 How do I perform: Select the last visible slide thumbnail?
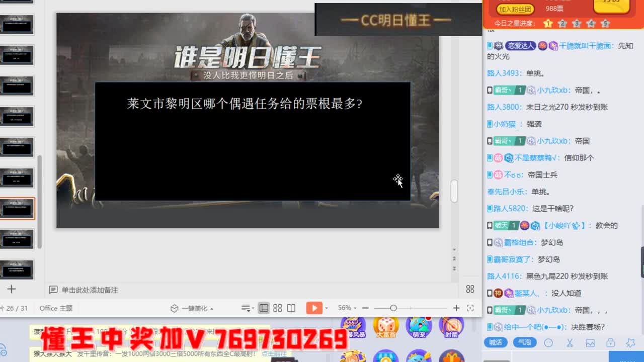[x=17, y=270]
